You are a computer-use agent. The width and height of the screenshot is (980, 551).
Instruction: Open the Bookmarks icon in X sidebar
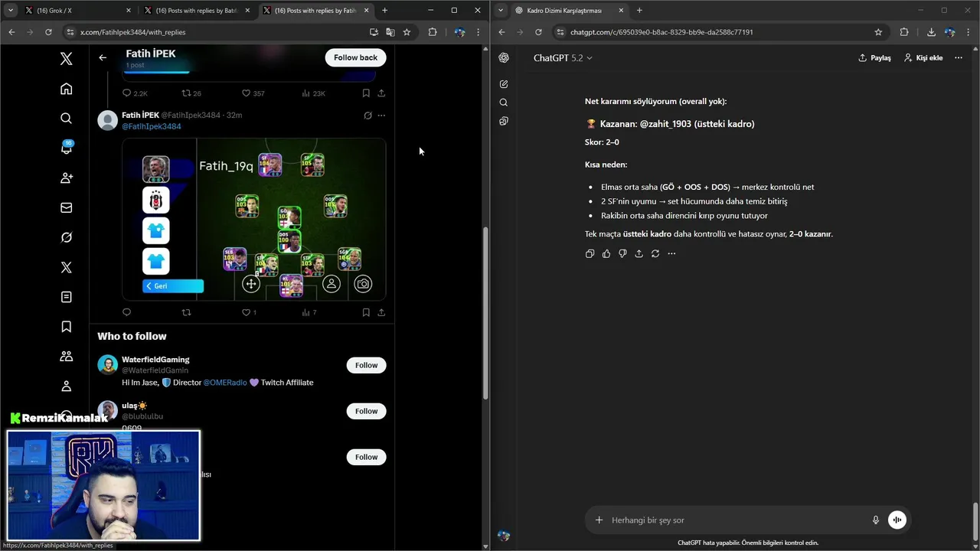67,327
